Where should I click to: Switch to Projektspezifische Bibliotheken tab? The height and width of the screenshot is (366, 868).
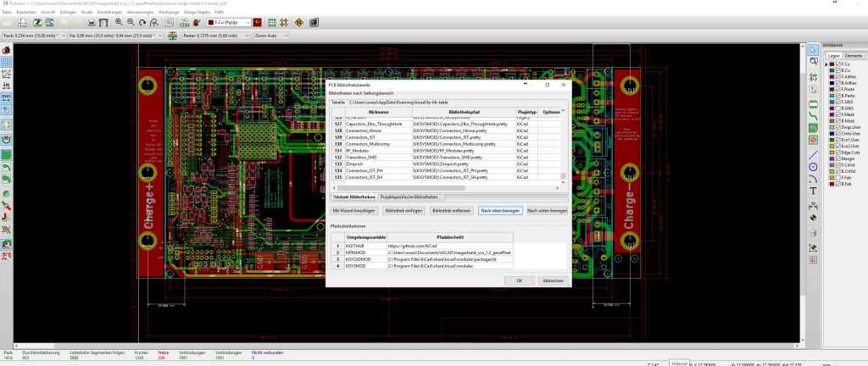pos(412,197)
